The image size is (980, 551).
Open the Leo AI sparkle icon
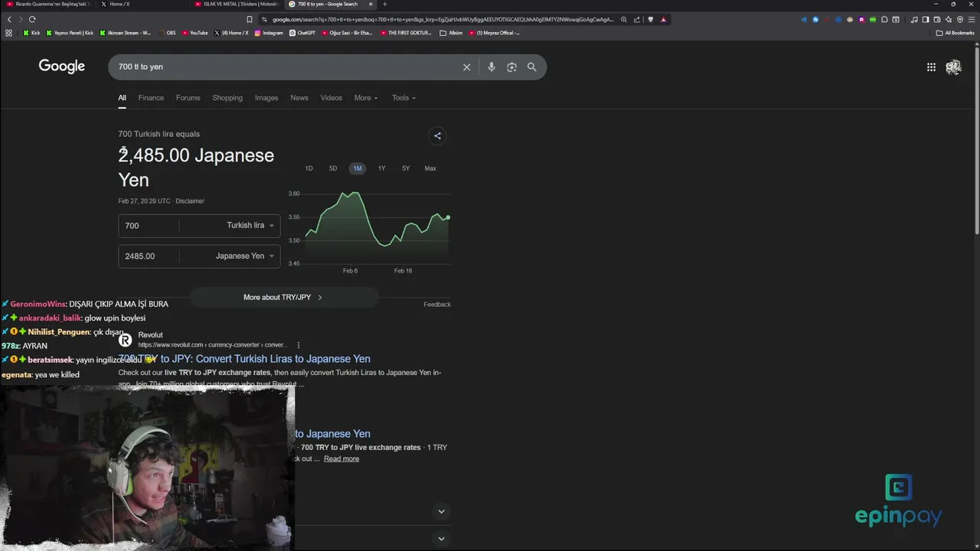[x=949, y=19]
